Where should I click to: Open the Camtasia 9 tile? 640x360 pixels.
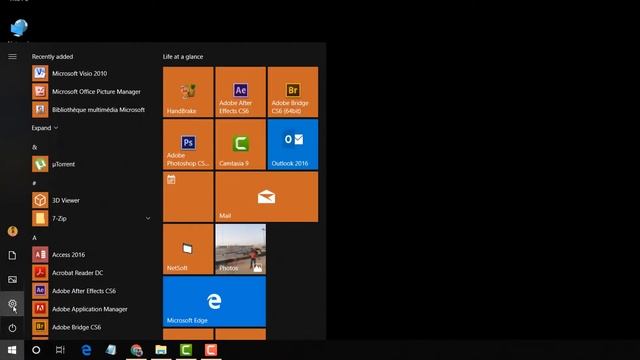(240, 144)
